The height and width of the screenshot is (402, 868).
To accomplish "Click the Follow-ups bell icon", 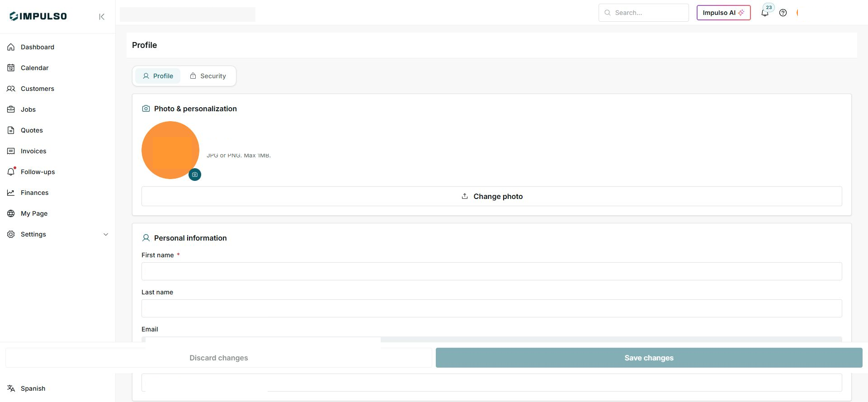I will [11, 172].
